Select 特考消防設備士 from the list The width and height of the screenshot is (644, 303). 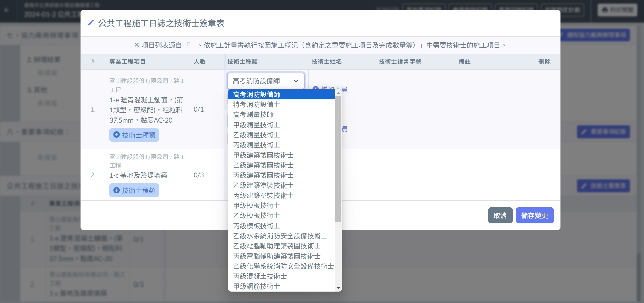pyautogui.click(x=257, y=105)
